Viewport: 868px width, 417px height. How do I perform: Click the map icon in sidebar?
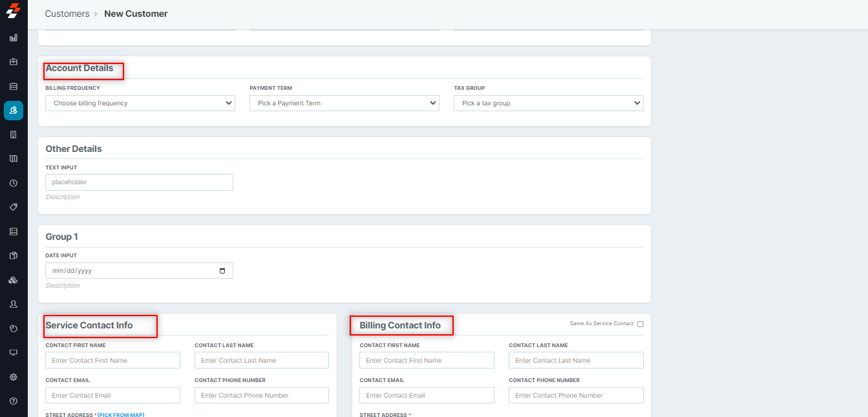point(14,158)
